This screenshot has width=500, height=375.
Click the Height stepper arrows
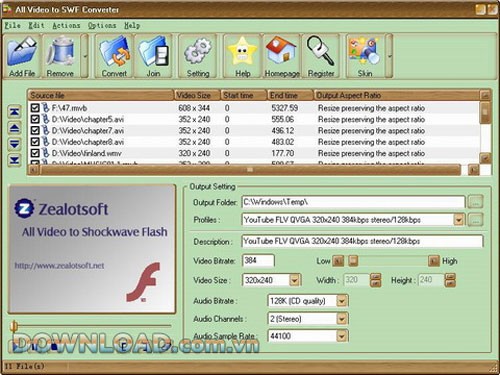[x=450, y=280]
